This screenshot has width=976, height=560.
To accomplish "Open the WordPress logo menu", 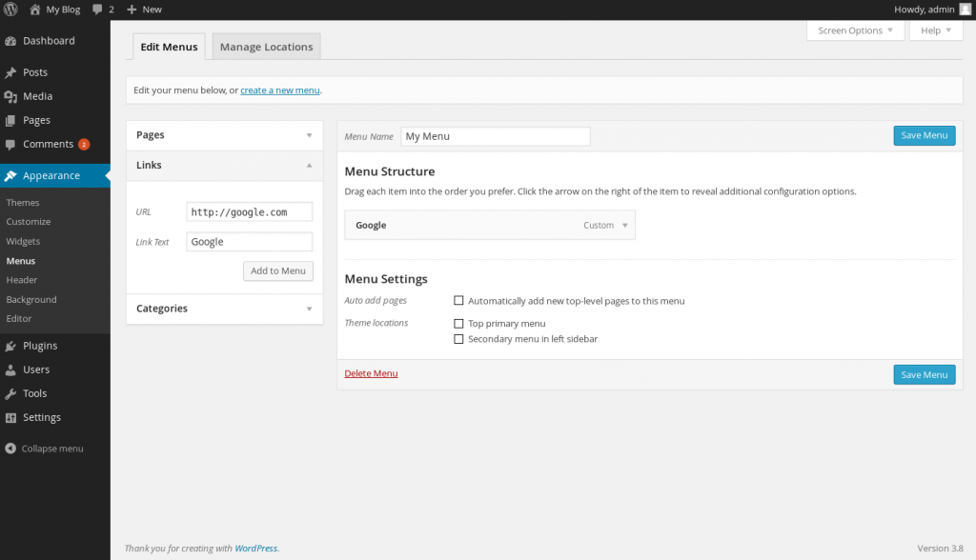I will [x=10, y=9].
